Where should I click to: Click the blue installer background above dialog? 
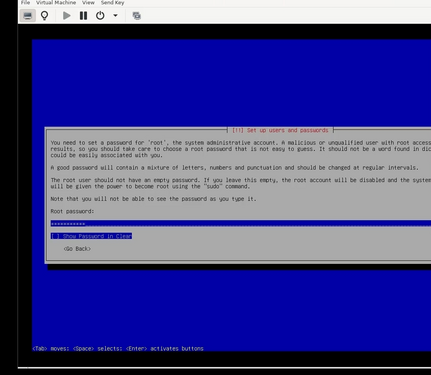[x=231, y=83]
